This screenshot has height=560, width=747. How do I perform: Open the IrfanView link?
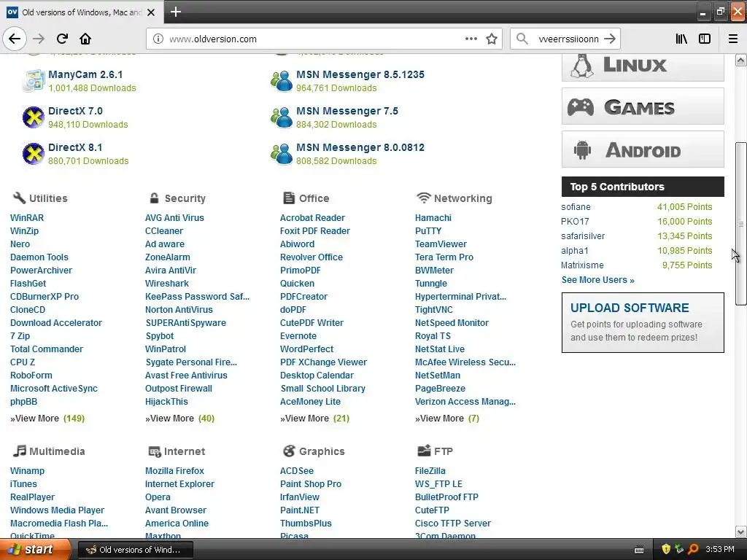(x=300, y=497)
